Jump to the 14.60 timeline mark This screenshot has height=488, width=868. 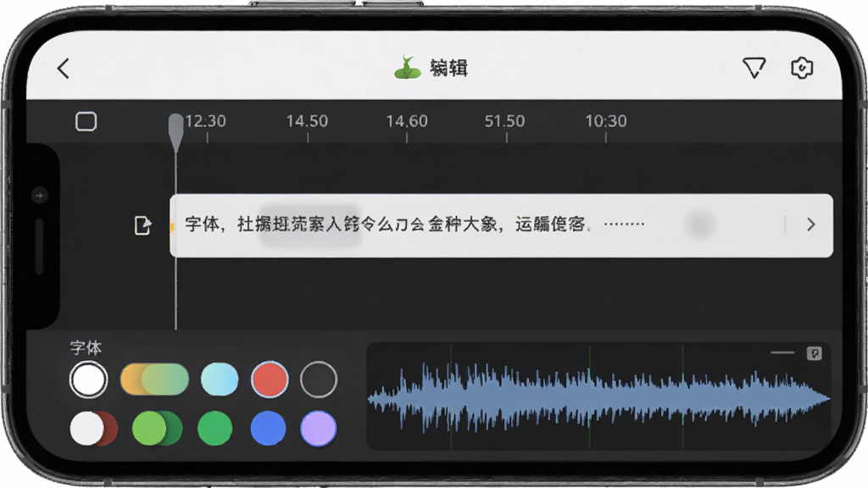[407, 121]
